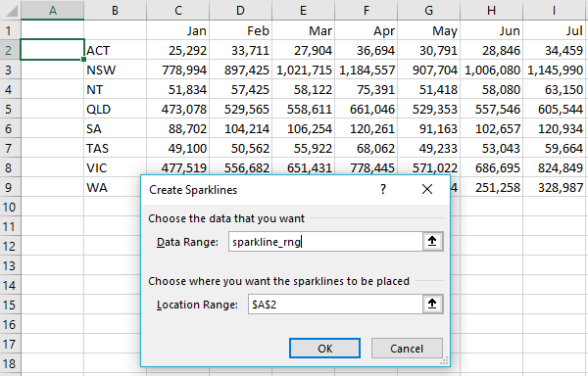Select column H header

click(x=492, y=10)
